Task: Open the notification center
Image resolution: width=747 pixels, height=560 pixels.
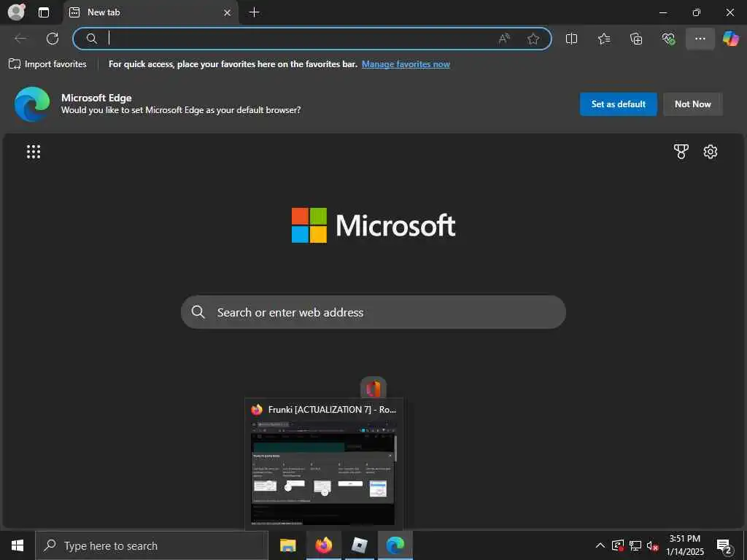Action: tap(724, 545)
